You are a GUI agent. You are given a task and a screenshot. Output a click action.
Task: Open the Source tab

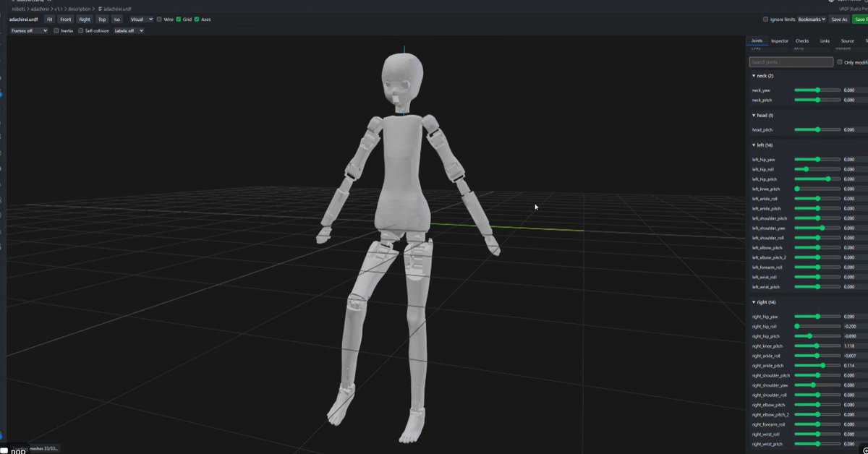[847, 41]
